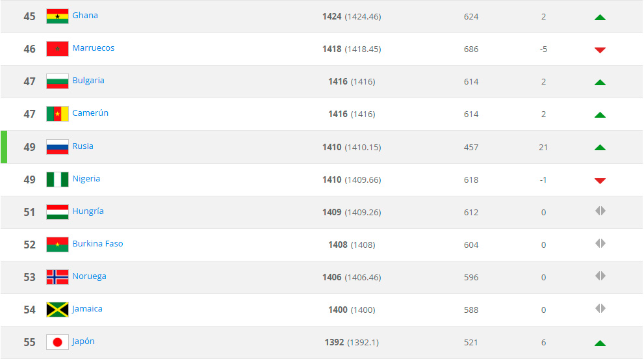Click the Rusia flag icon

click(57, 147)
